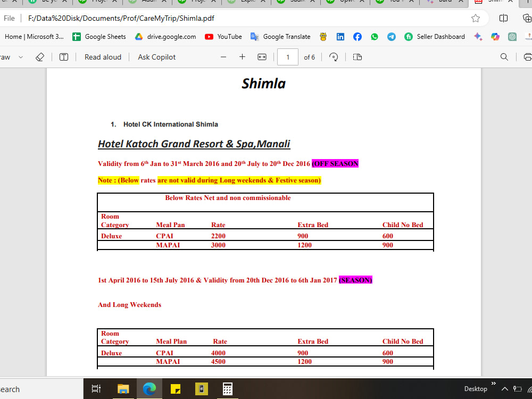Click the 4500 rate cell

[218, 362]
